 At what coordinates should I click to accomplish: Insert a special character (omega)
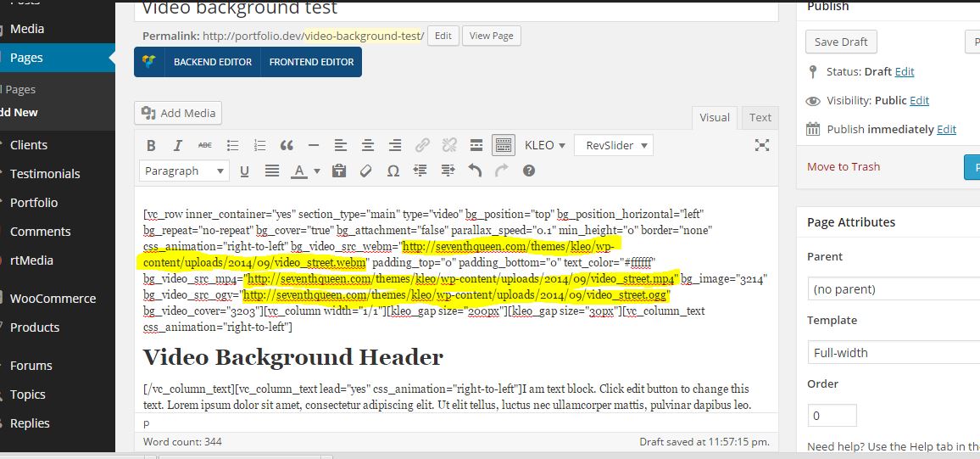(393, 171)
